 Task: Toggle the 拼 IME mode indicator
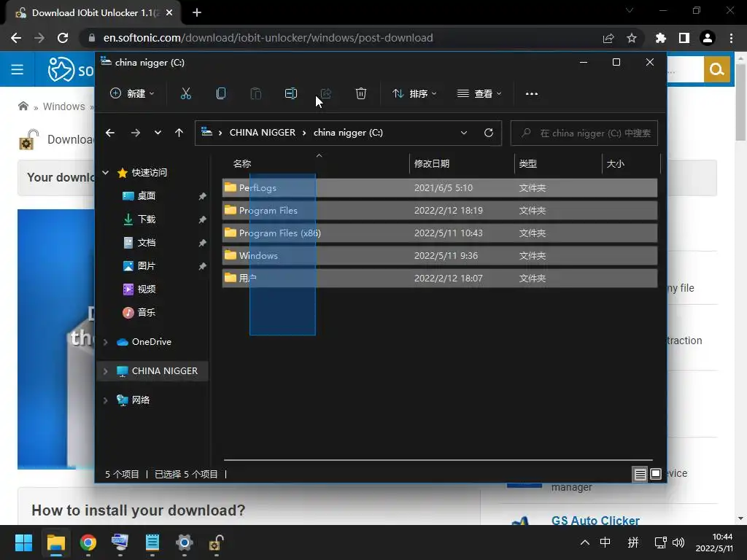tap(633, 542)
